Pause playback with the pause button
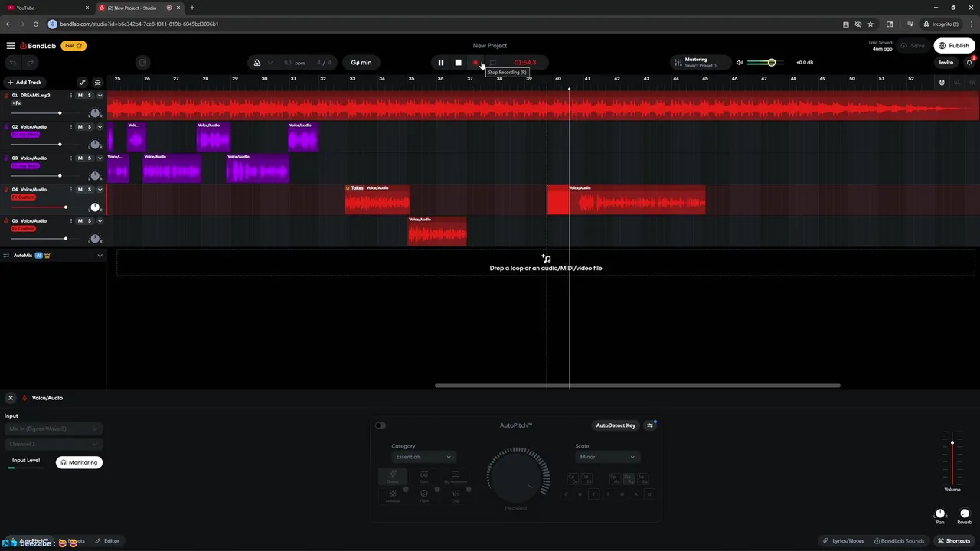 [x=440, y=63]
